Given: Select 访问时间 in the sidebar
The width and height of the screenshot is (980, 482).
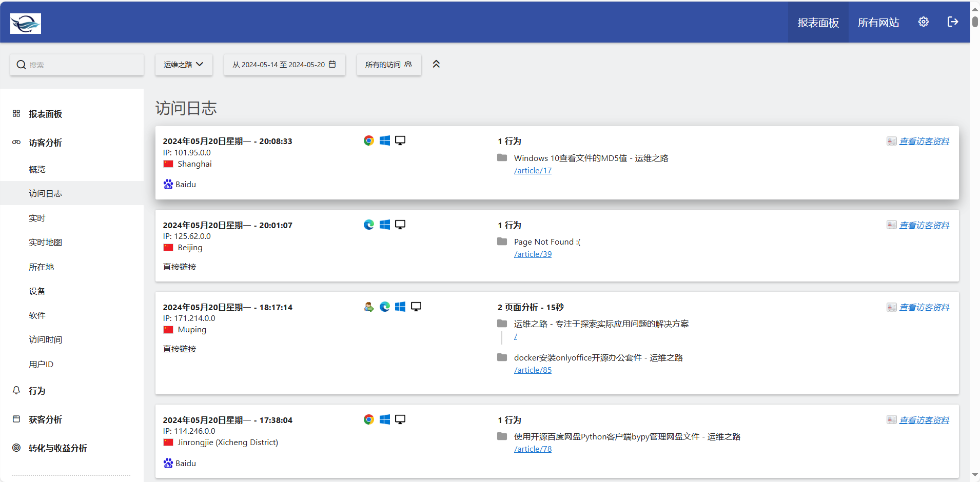Looking at the screenshot, I should 45,339.
